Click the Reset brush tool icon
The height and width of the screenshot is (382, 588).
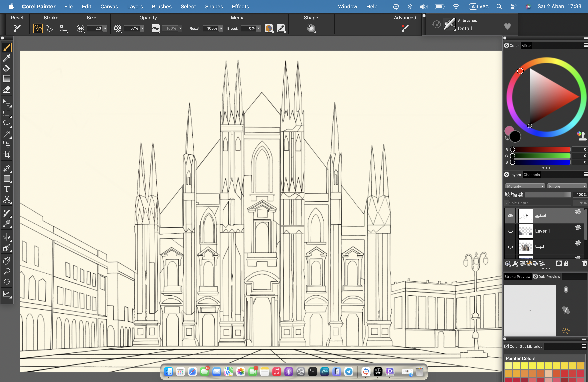(x=17, y=28)
